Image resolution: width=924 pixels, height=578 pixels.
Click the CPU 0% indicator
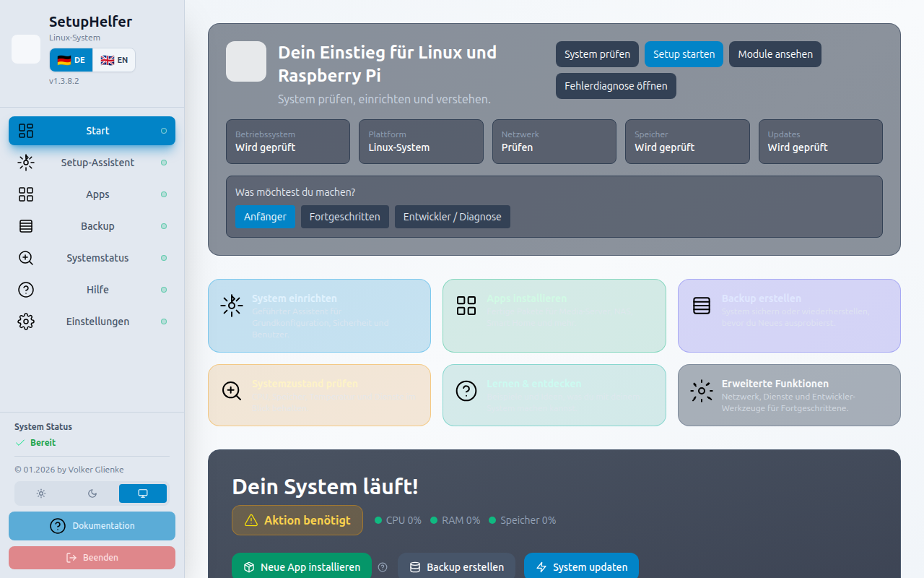pyautogui.click(x=398, y=520)
